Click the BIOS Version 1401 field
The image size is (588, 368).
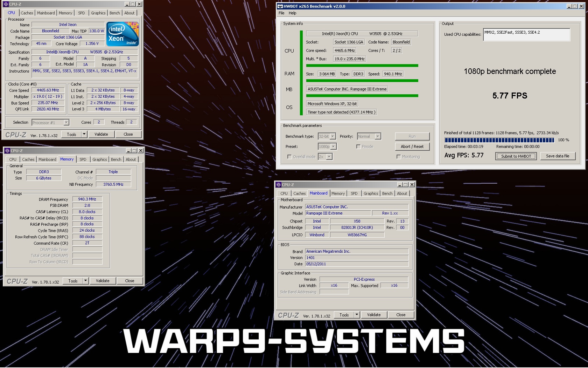pyautogui.click(x=357, y=258)
